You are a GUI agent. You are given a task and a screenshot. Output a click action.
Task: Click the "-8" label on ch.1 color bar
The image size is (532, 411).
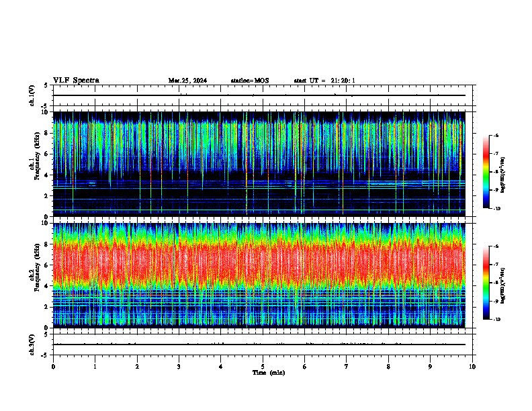click(x=496, y=172)
